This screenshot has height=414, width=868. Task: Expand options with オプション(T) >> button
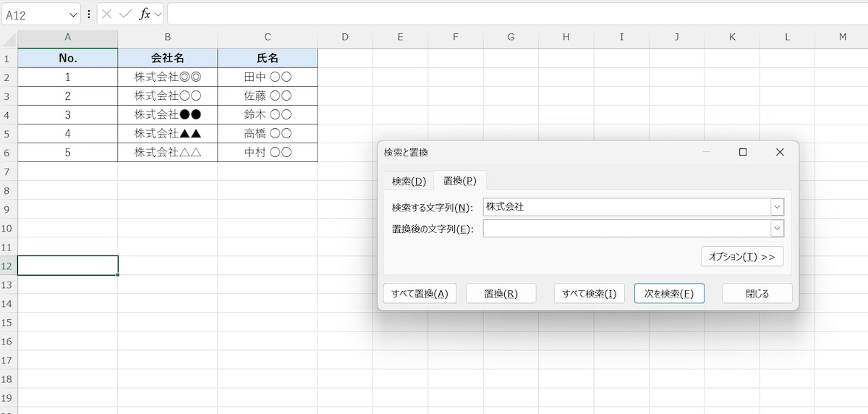coord(741,257)
